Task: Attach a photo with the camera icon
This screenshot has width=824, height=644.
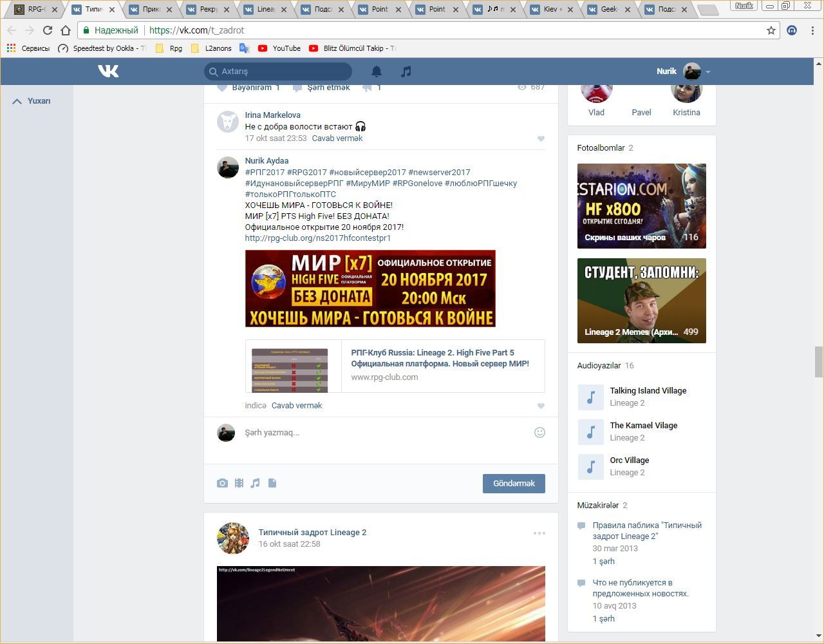Action: (222, 483)
